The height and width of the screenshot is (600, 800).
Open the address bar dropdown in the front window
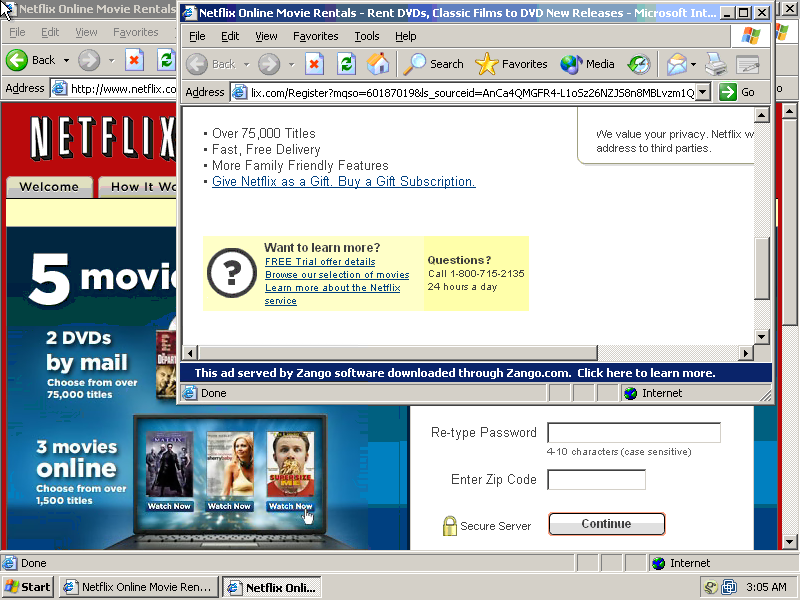703,92
